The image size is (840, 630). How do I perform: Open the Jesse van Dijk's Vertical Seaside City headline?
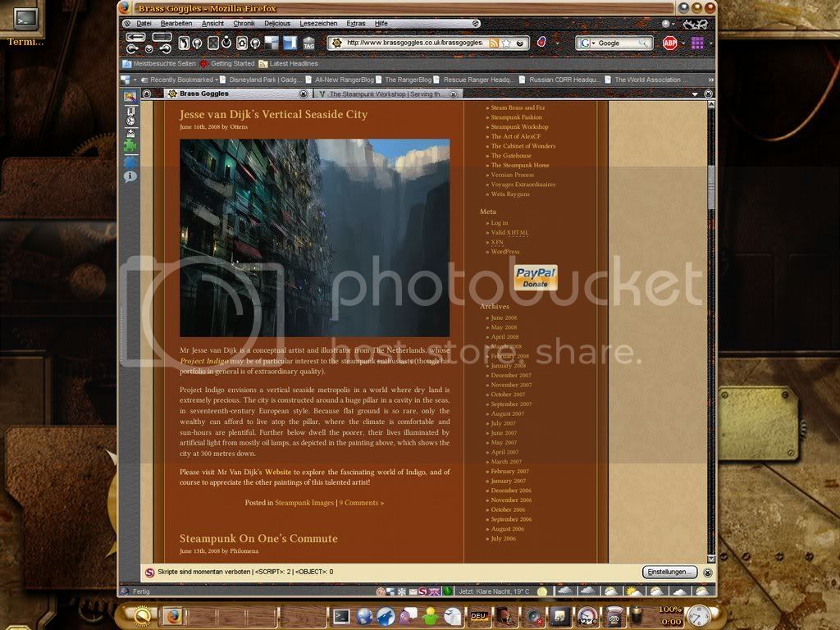click(273, 114)
